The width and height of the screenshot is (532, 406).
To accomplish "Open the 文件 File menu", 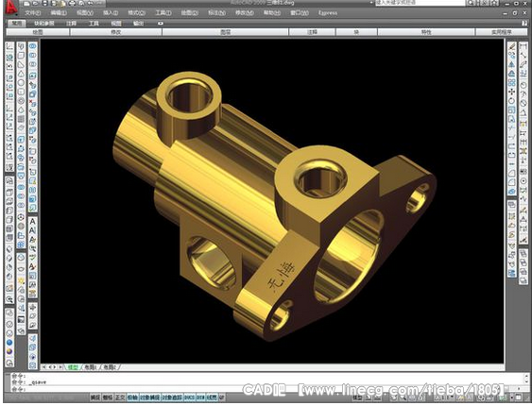I will [x=33, y=13].
